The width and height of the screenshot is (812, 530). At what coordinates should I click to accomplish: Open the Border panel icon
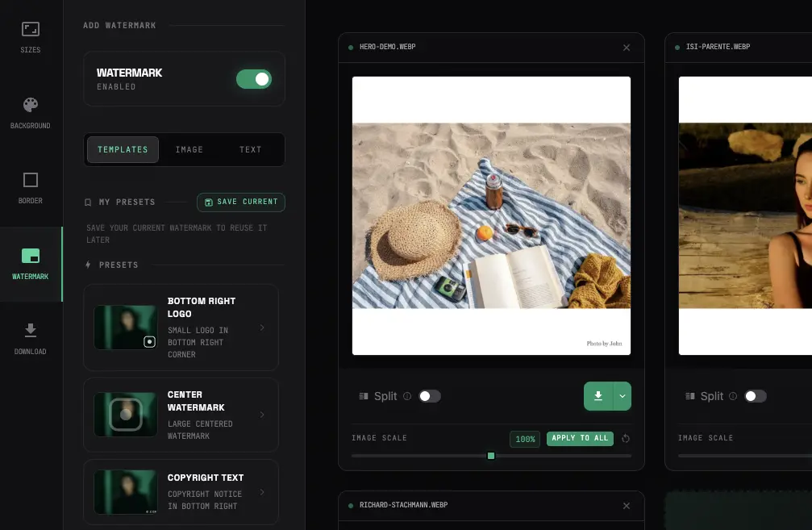[x=30, y=180]
